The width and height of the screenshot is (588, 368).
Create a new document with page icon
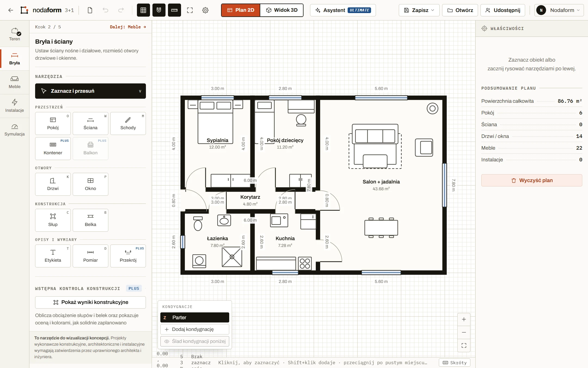point(90,10)
